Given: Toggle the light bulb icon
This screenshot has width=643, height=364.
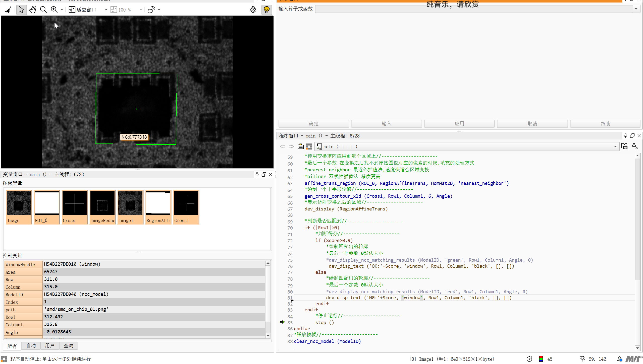Looking at the screenshot, I should point(267,10).
